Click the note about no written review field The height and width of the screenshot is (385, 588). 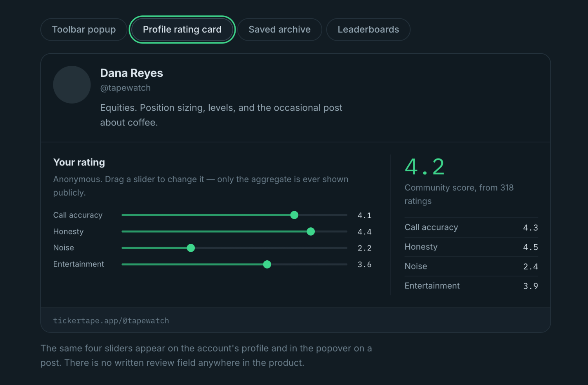(x=206, y=356)
